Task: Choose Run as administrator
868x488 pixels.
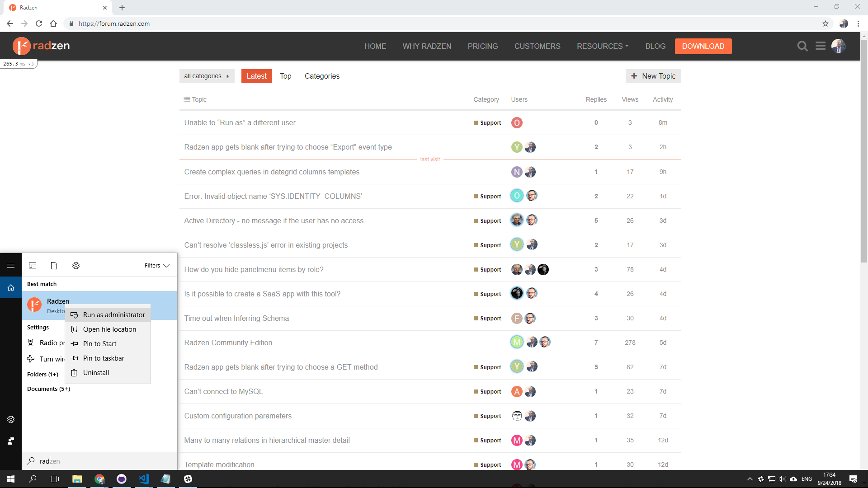Action: click(x=108, y=315)
